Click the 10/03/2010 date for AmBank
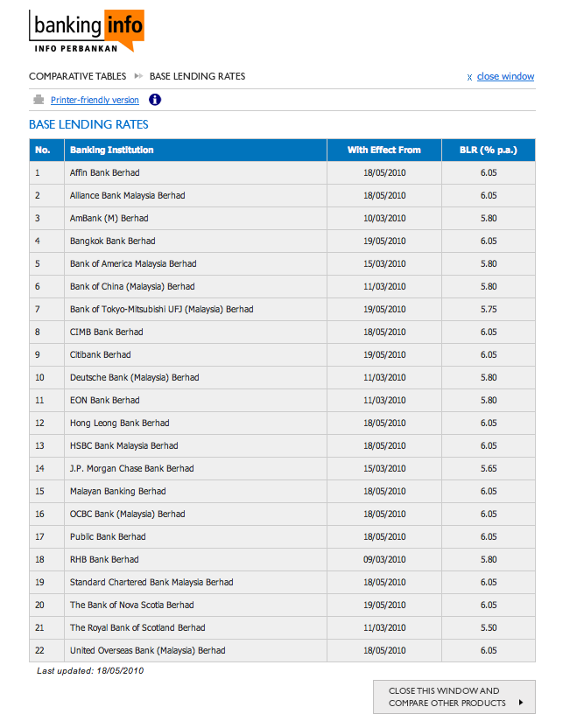This screenshot has width=563, height=728. coord(384,218)
